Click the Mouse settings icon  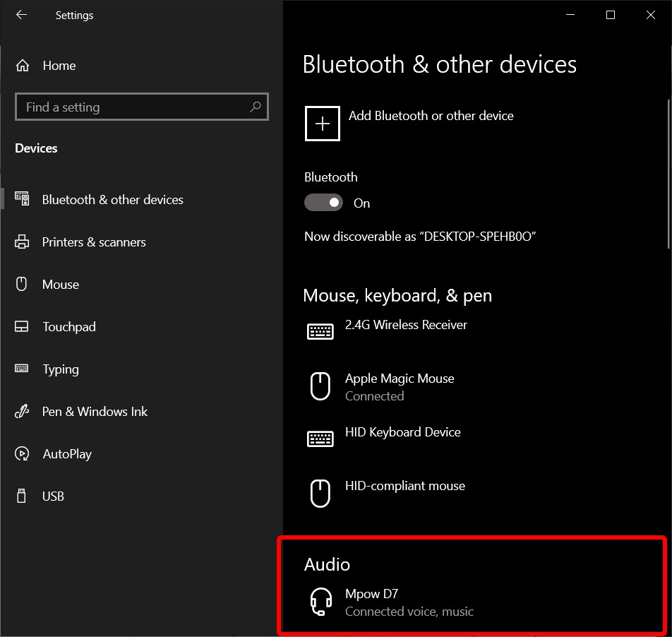point(22,284)
